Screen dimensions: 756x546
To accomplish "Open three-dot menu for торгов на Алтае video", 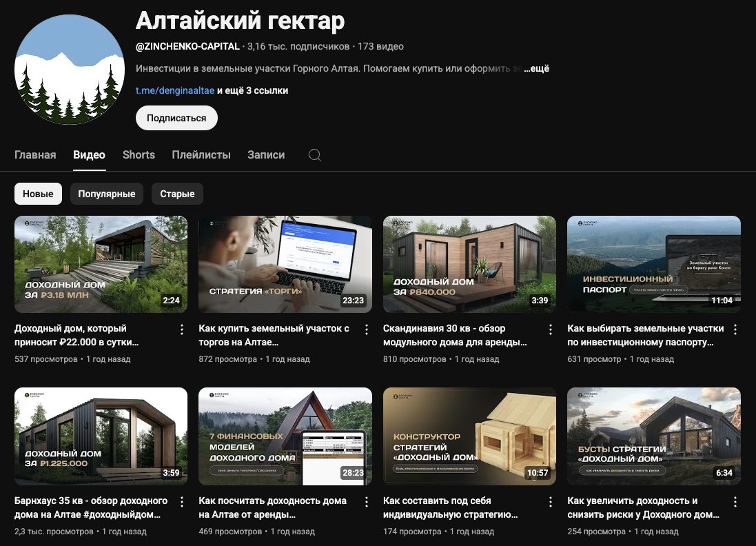I will click(367, 329).
